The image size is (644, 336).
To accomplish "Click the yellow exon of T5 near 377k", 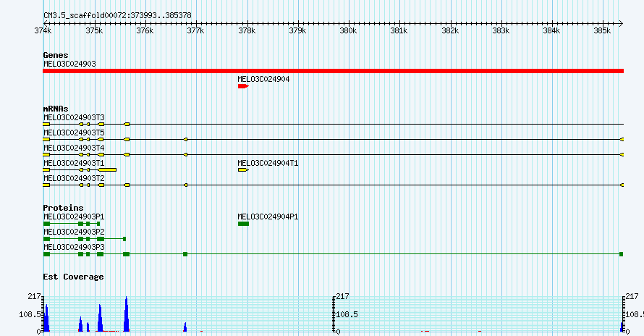I will 186,140.
